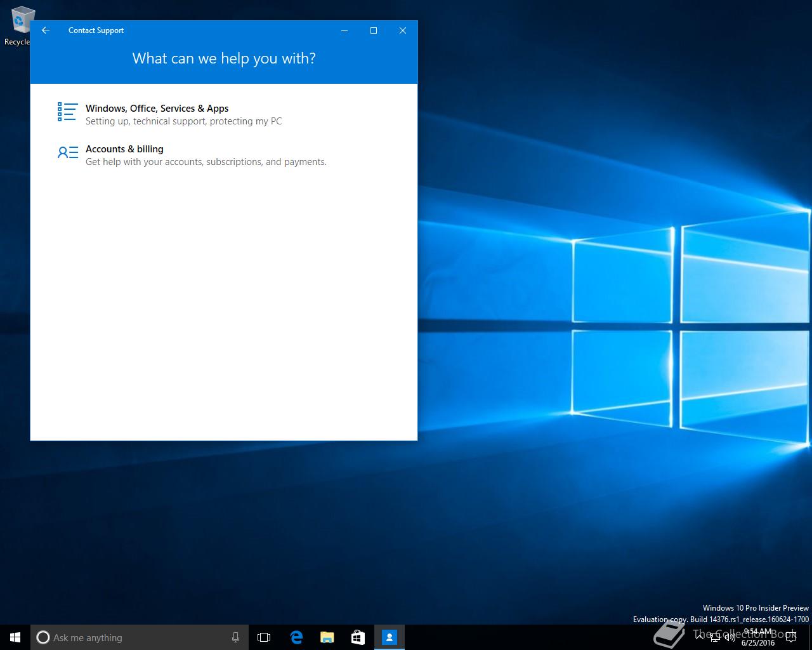This screenshot has width=812, height=650.
Task: Select Get help with your accounts description
Action: point(206,162)
